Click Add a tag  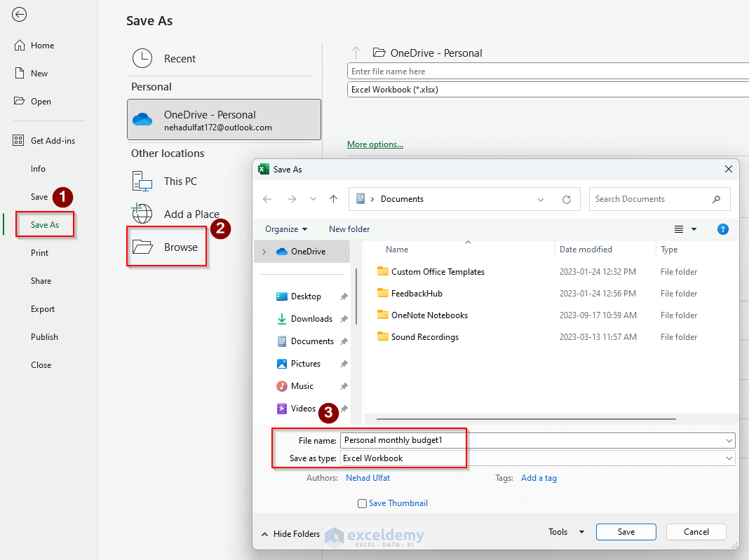(x=539, y=478)
